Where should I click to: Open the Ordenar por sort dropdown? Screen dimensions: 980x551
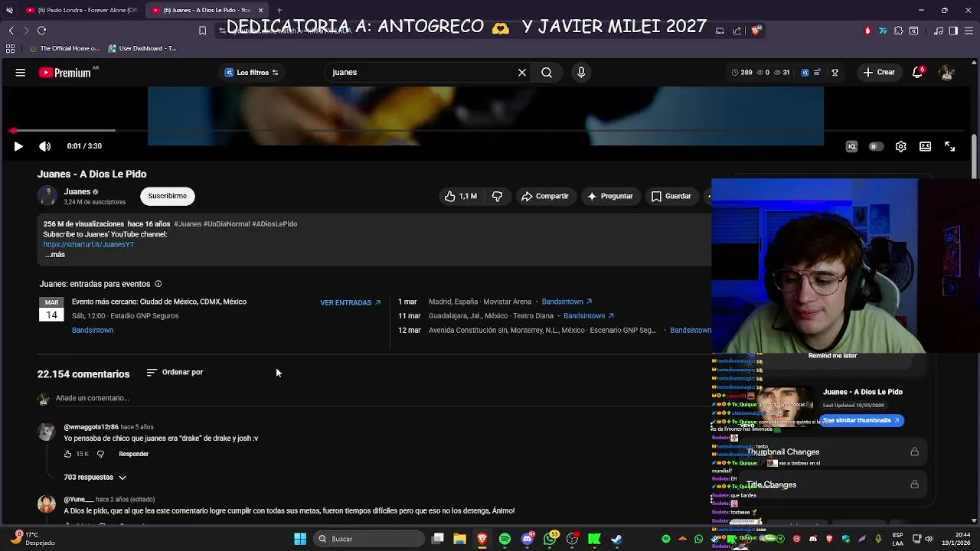coord(175,373)
